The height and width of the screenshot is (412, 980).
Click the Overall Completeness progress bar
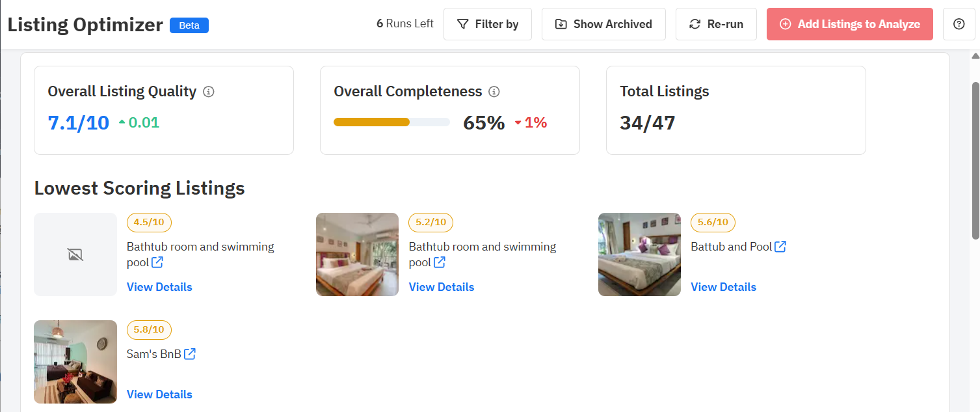(x=391, y=122)
